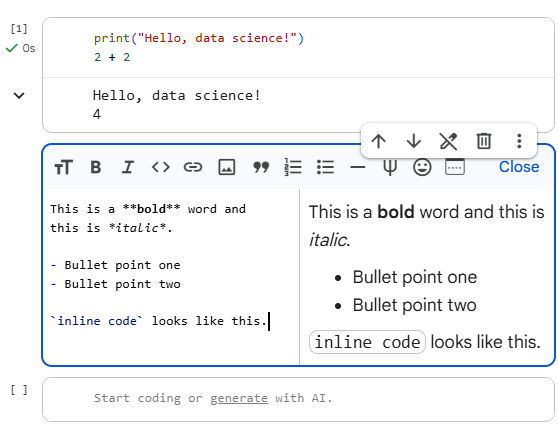
Task: Open the emoji picker
Action: pyautogui.click(x=422, y=167)
